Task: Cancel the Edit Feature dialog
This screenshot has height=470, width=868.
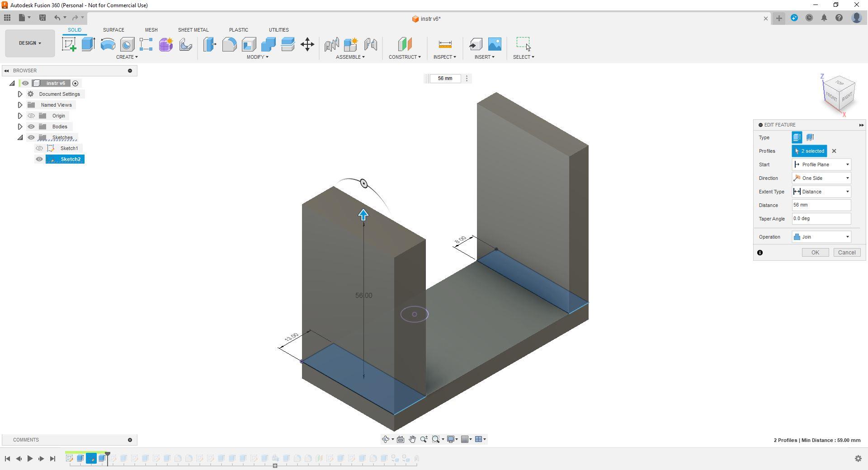Action: 846,253
